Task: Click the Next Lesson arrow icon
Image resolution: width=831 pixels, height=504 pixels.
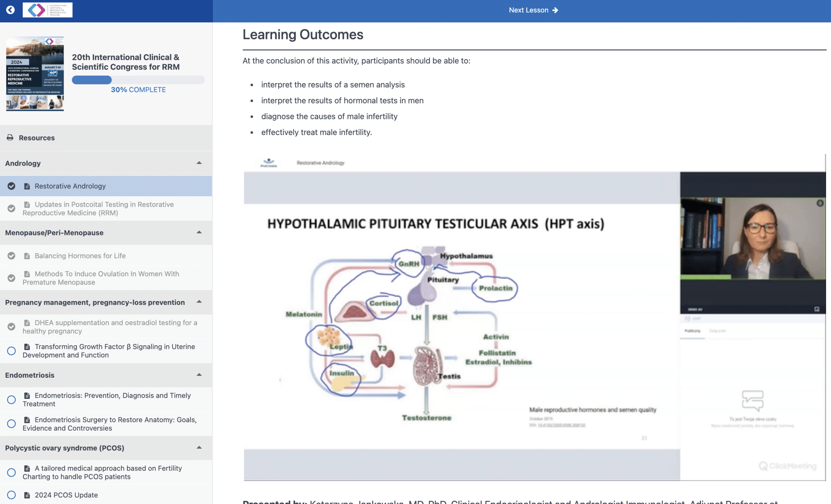Action: 555,10
